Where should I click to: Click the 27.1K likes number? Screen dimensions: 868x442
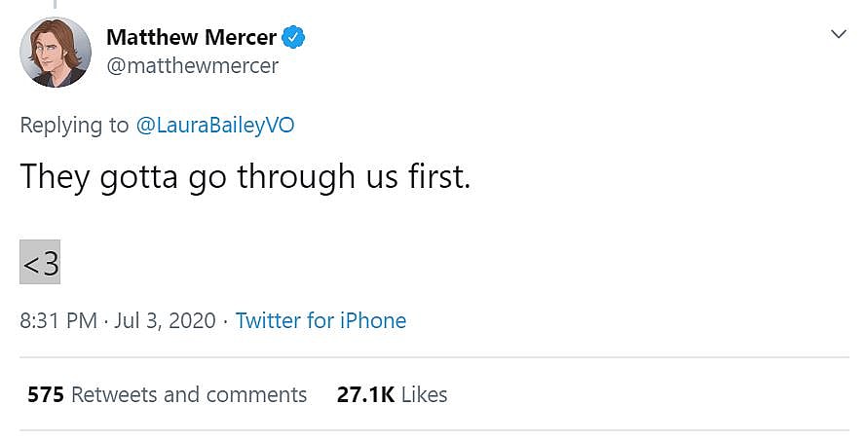pyautogui.click(x=365, y=394)
